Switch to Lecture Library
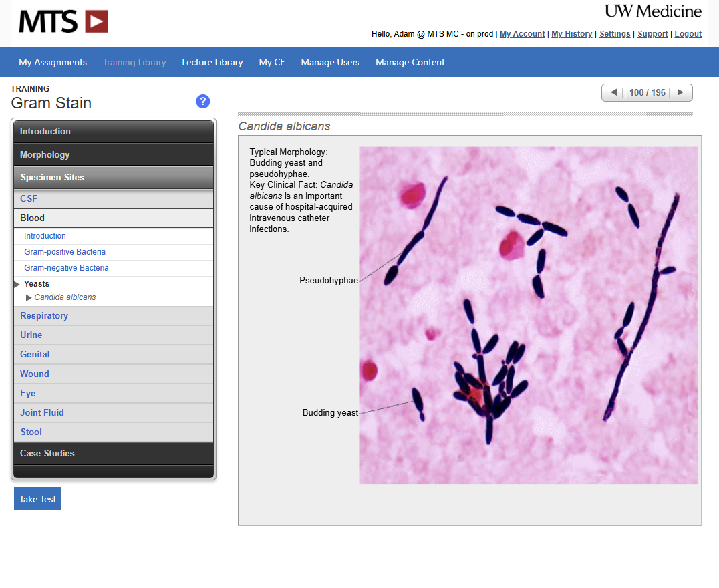 (x=212, y=62)
